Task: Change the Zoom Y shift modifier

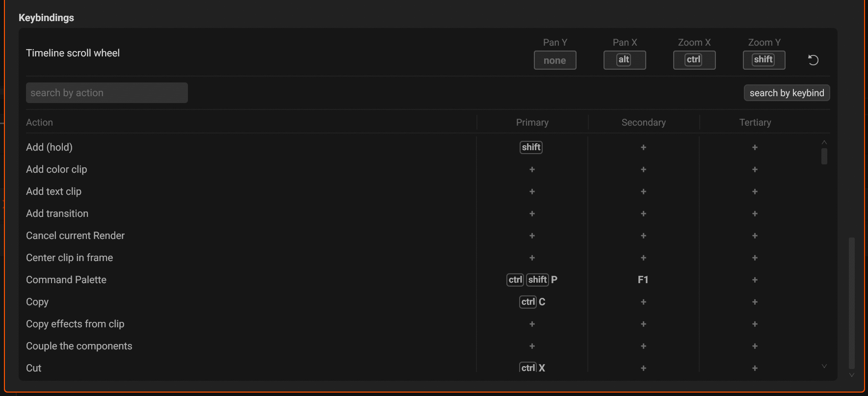Action: point(764,60)
